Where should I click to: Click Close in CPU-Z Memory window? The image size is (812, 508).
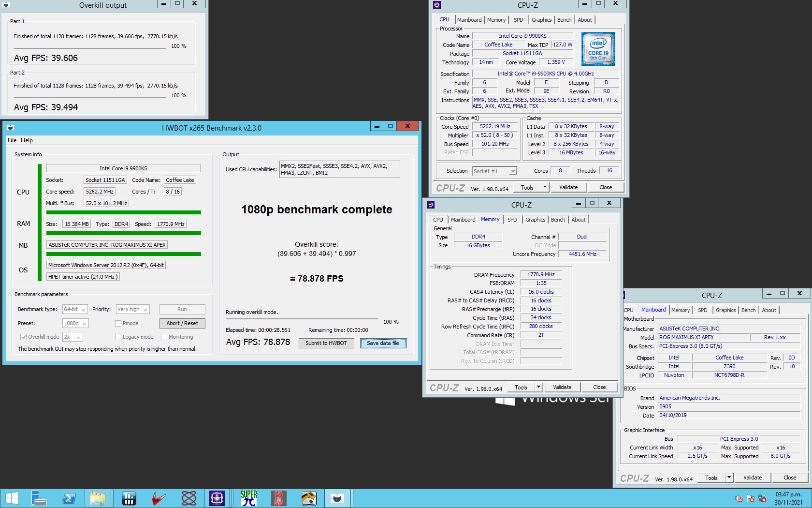tap(599, 387)
